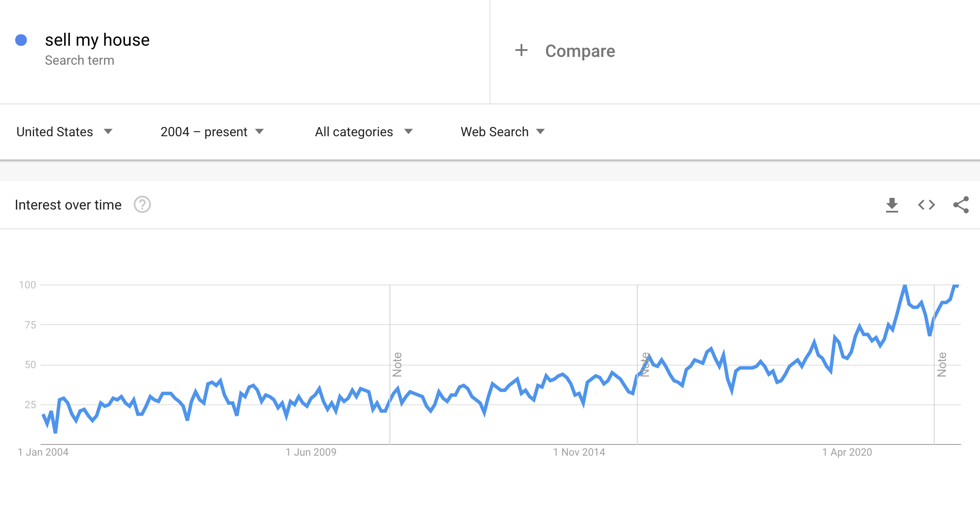Change the Web Search type dropdown

[x=502, y=132]
